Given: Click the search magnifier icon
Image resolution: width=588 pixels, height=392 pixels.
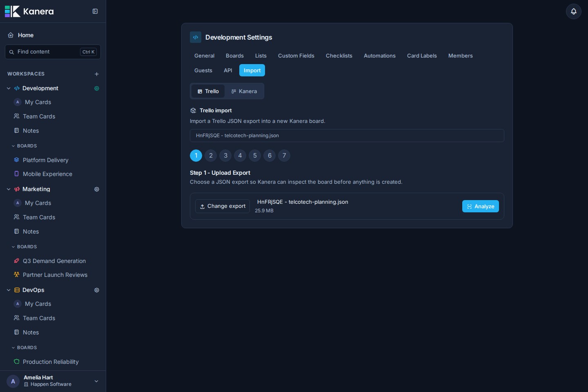Looking at the screenshot, I should (x=11, y=52).
